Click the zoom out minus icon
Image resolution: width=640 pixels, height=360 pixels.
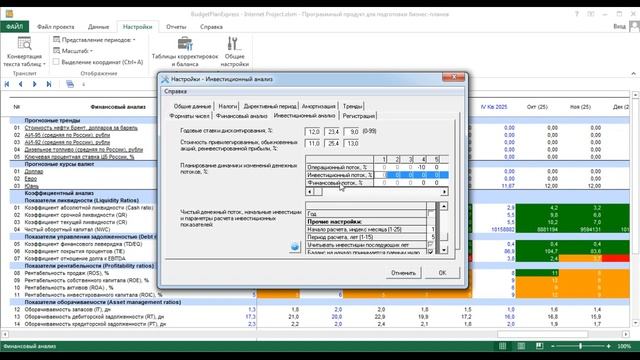[553, 346]
